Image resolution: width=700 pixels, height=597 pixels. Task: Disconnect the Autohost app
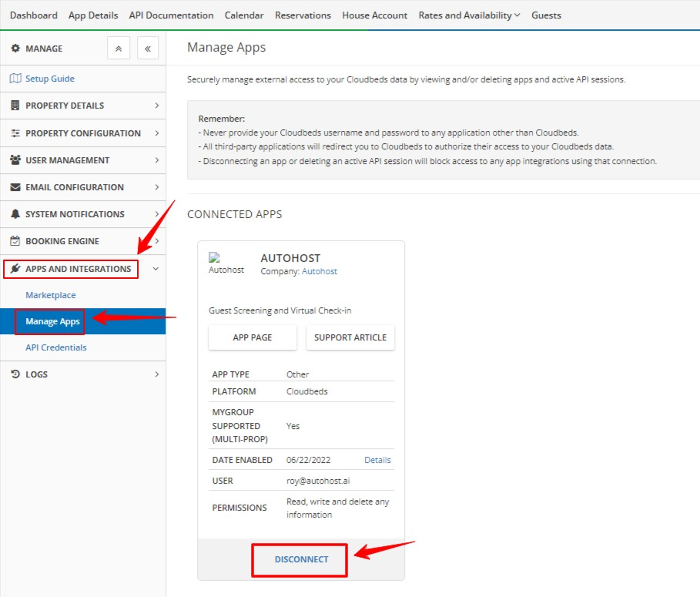tap(299, 559)
